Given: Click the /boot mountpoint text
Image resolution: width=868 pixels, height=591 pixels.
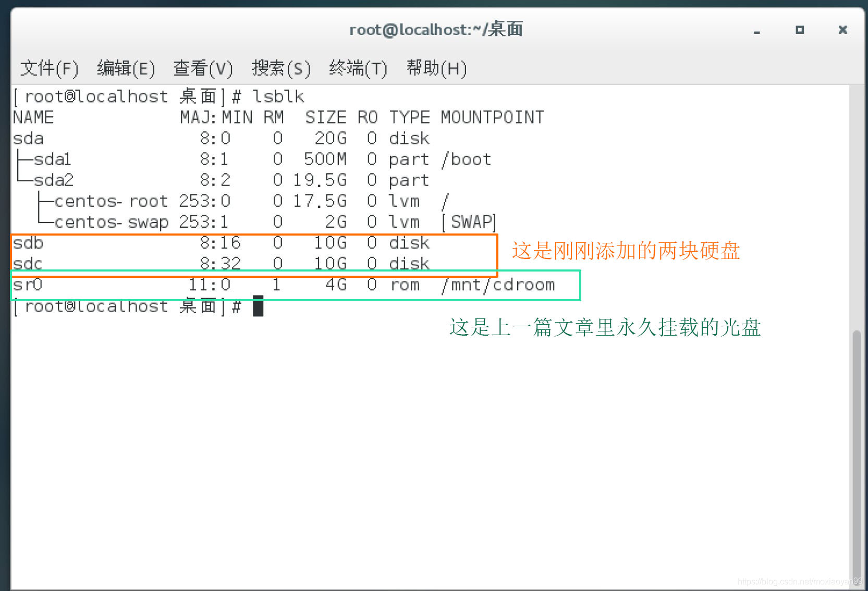Looking at the screenshot, I should (466, 159).
